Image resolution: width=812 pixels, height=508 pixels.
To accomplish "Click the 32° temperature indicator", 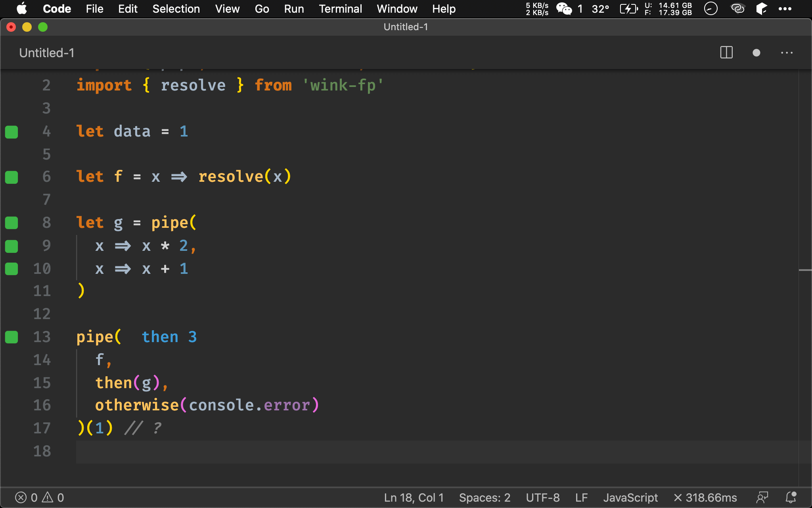I will pyautogui.click(x=600, y=9).
